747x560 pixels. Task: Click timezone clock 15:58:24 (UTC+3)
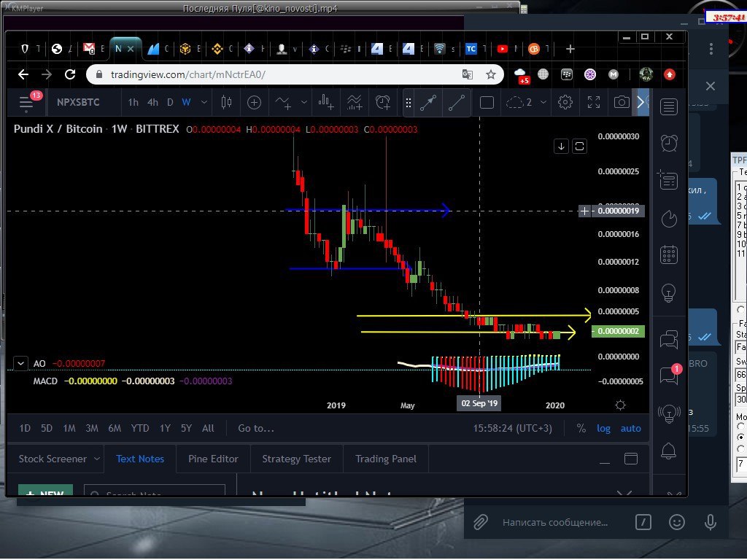coord(513,428)
